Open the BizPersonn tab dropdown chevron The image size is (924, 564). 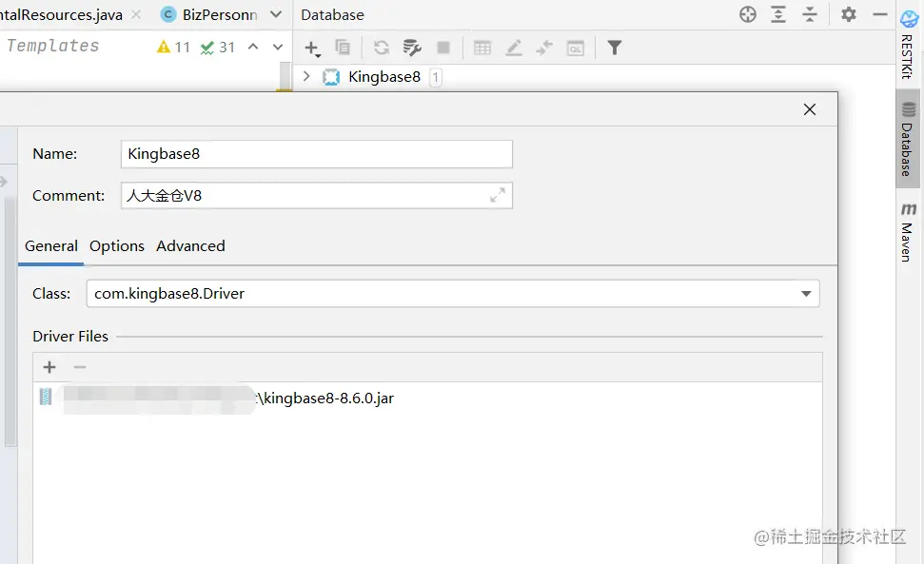[x=276, y=14]
